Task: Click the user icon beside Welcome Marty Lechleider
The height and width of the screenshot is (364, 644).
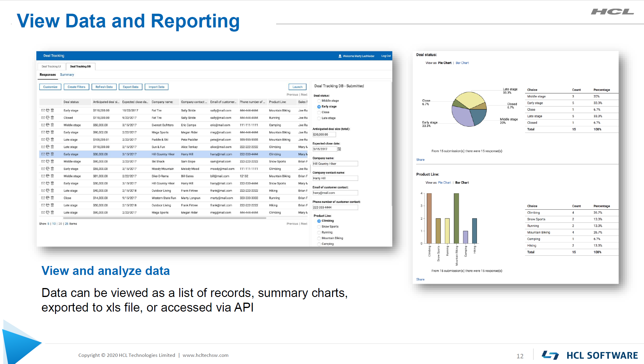Action: pyautogui.click(x=340, y=56)
